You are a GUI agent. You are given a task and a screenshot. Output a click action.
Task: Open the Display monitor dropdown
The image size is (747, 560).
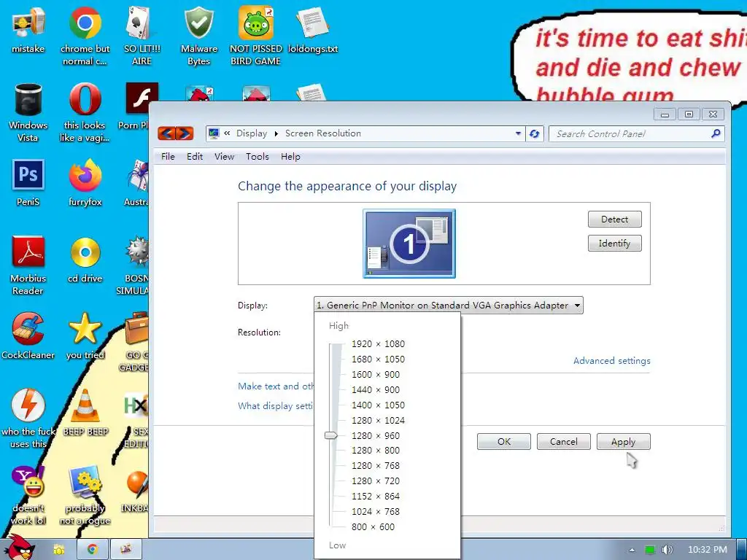(449, 306)
